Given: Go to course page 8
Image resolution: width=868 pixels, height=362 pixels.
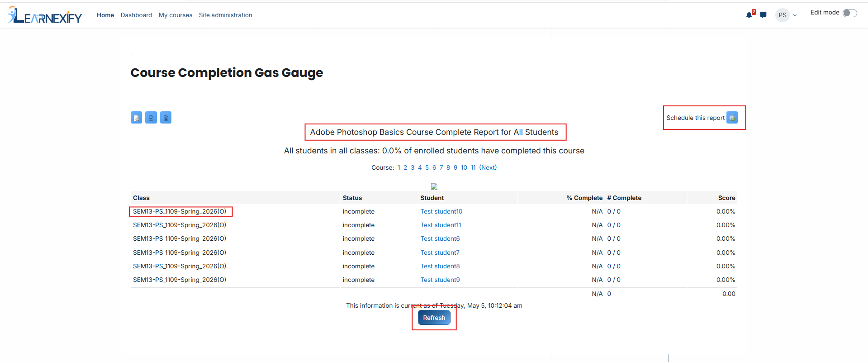Looking at the screenshot, I should (448, 167).
